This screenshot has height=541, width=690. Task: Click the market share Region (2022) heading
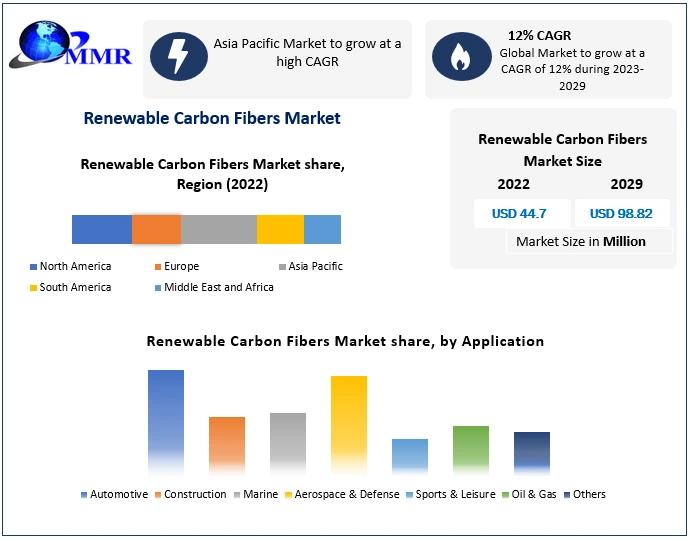pyautogui.click(x=213, y=174)
